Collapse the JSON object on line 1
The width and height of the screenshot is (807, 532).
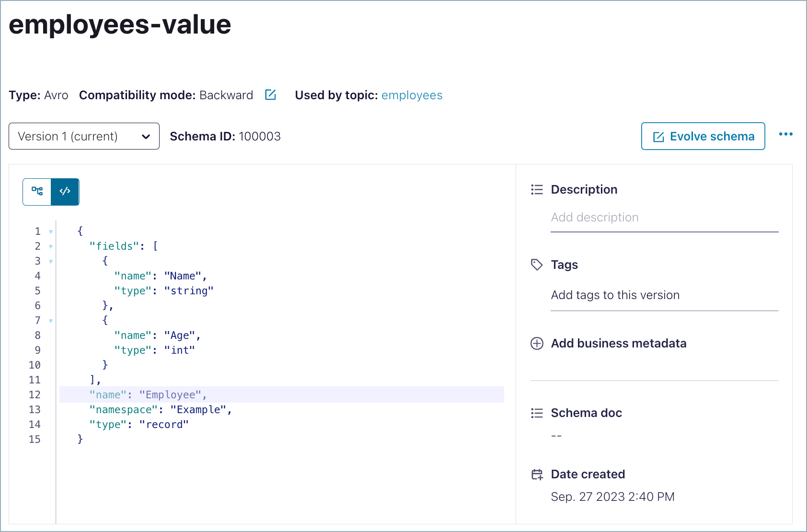50,231
